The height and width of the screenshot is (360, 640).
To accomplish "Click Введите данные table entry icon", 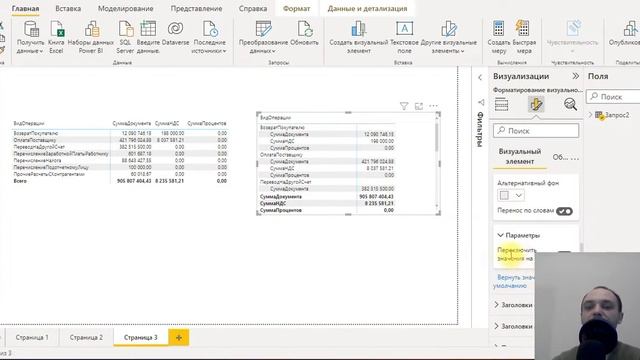I will point(148,29).
